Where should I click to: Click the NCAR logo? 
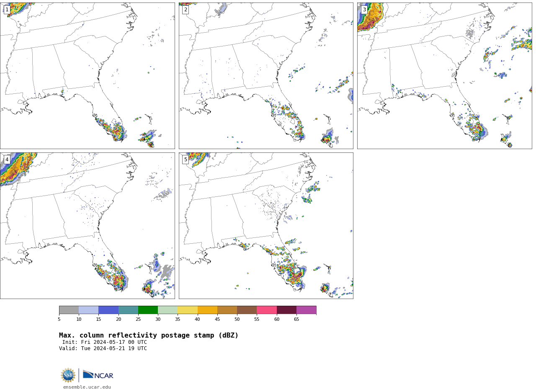[98, 375]
